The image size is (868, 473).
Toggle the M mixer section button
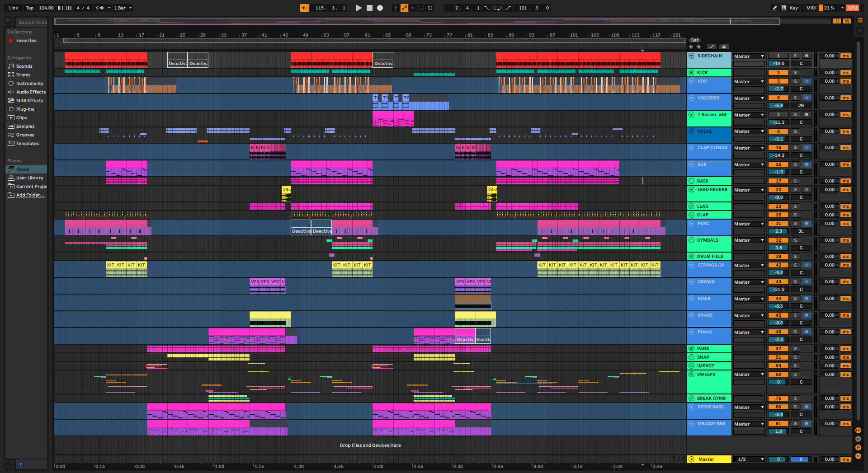point(858,448)
